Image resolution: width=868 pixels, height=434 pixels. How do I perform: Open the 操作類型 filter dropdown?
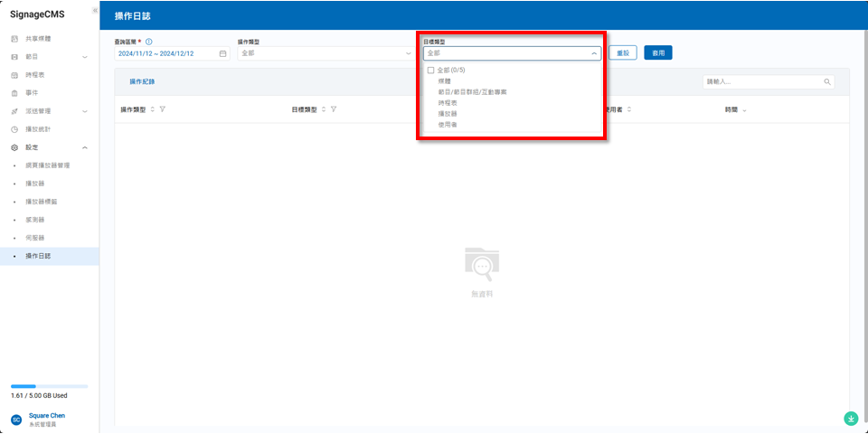[x=326, y=53]
